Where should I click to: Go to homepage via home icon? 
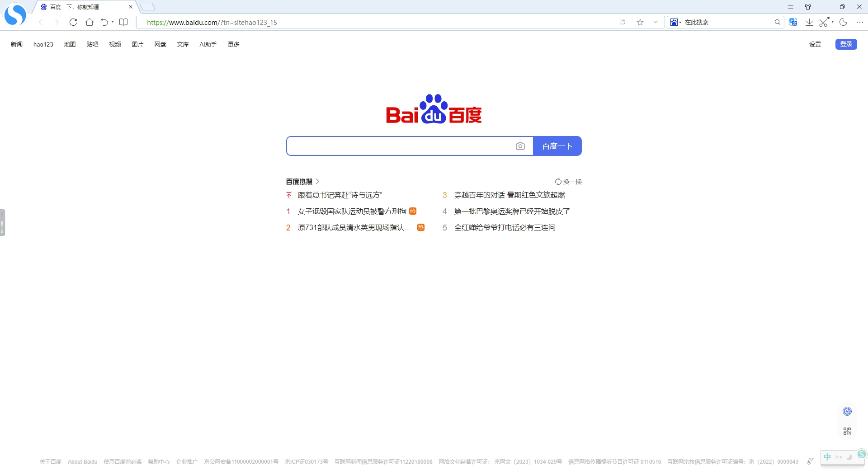point(89,22)
